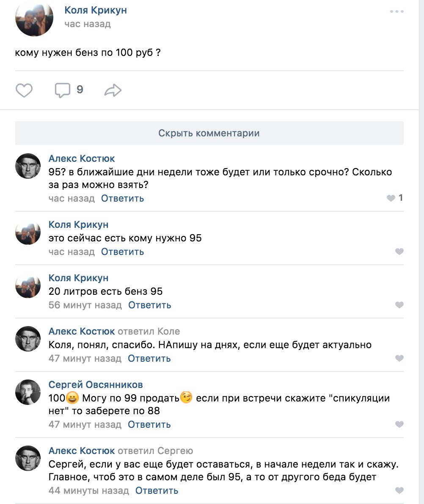This screenshot has width=424, height=504.
Task: Like the final Алекс Костюк comment heart icon
Action: click(x=399, y=490)
